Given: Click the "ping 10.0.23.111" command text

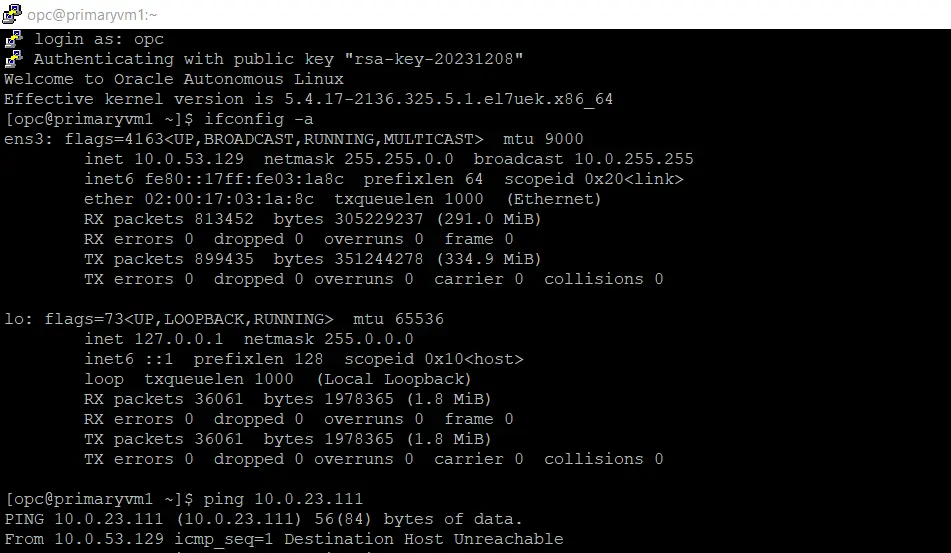Looking at the screenshot, I should (x=283, y=499).
